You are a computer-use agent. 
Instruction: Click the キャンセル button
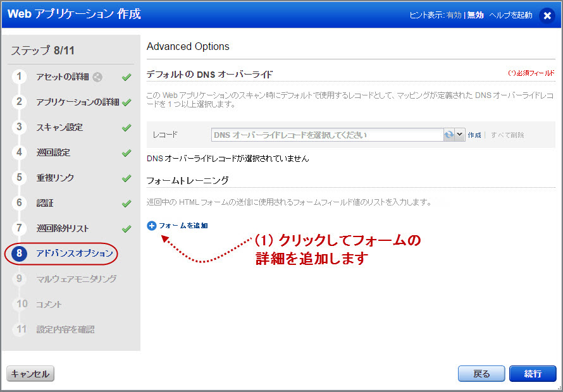point(30,374)
